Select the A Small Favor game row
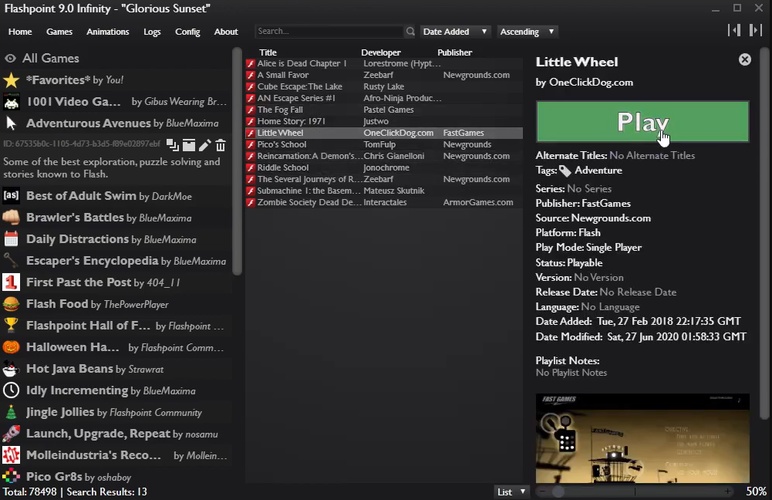772x500 pixels. point(384,75)
